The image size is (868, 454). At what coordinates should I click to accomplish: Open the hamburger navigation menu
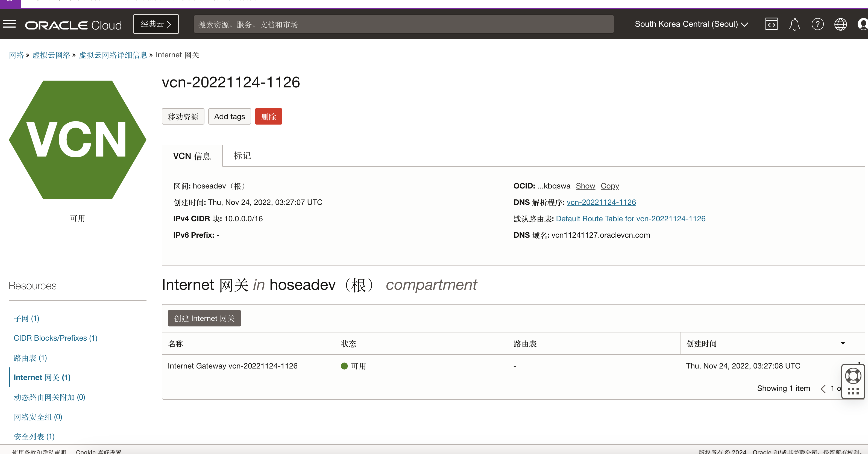coord(10,24)
